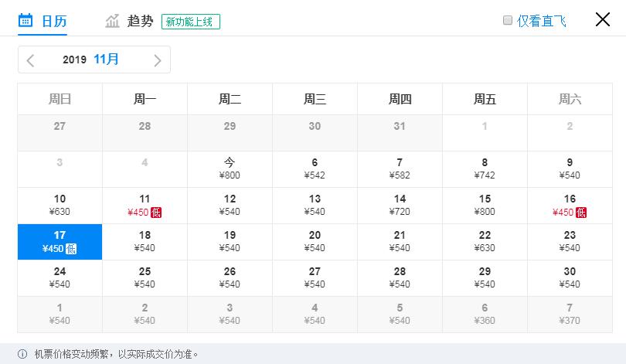Viewport: 626px width, 364px height.
Task: Select November 6 priced ¥542
Action: click(315, 169)
